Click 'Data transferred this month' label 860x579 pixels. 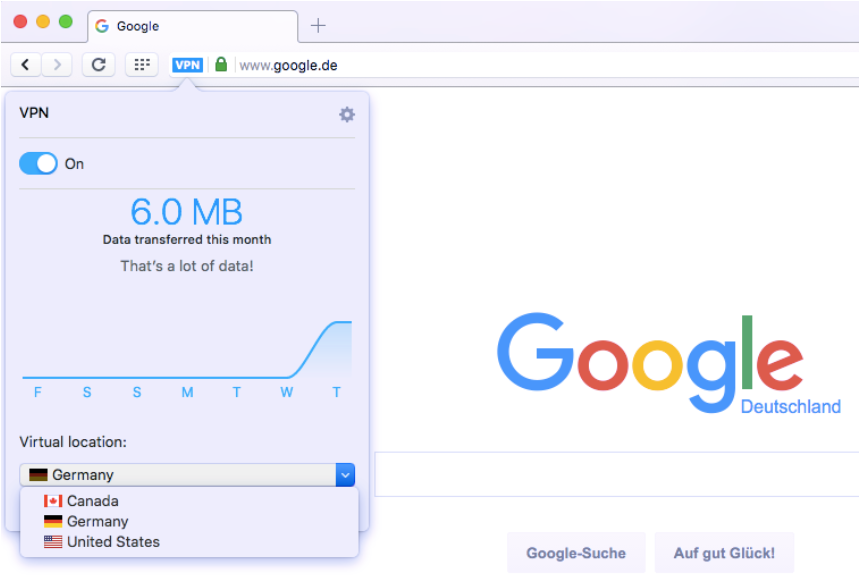(187, 240)
